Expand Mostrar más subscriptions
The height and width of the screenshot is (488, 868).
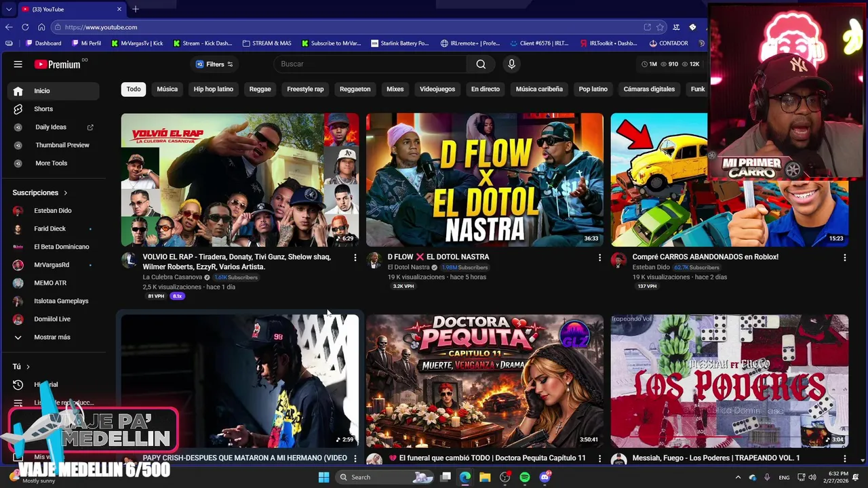54,338
